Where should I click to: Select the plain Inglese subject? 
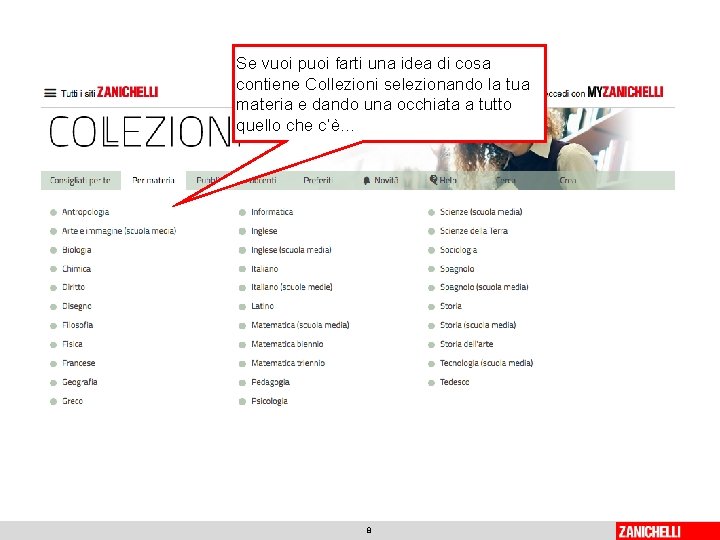264,231
